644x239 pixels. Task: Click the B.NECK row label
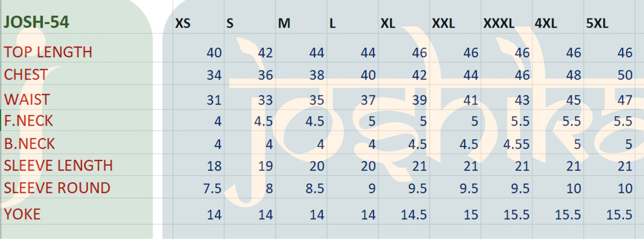[x=29, y=144]
